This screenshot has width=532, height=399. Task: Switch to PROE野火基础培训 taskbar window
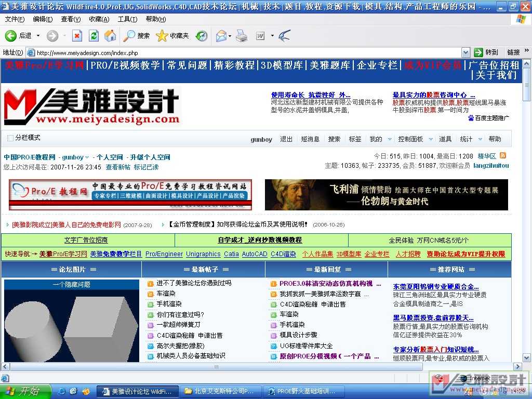click(x=303, y=391)
